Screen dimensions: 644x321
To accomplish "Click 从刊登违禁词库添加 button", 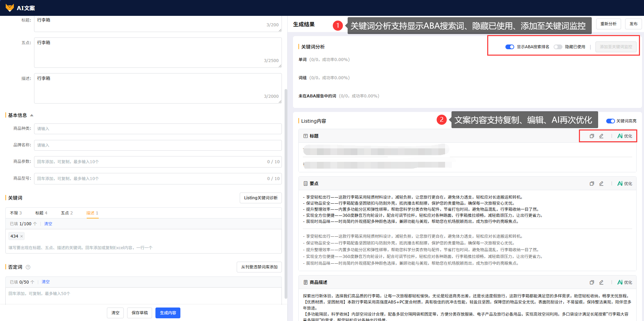I will point(259,267).
